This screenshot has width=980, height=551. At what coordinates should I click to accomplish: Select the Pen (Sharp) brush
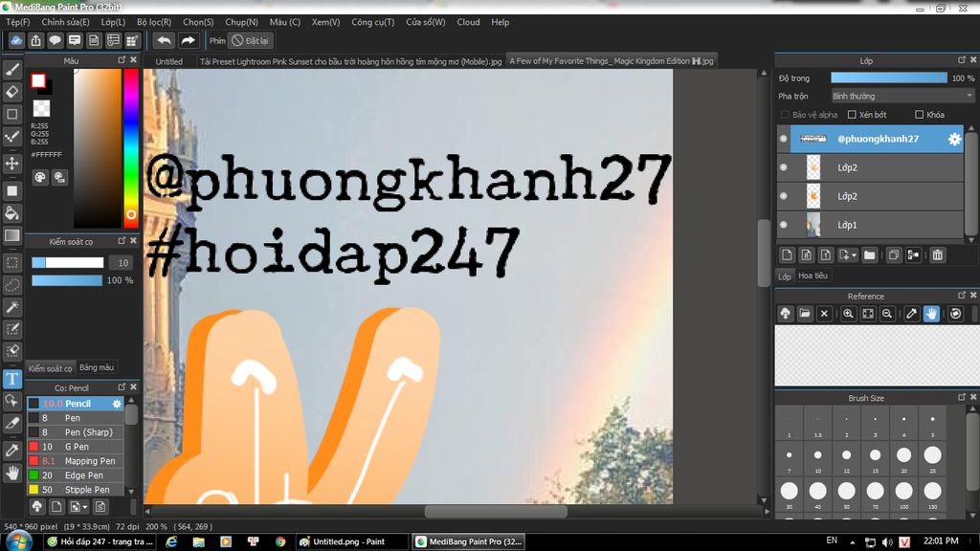point(75,432)
